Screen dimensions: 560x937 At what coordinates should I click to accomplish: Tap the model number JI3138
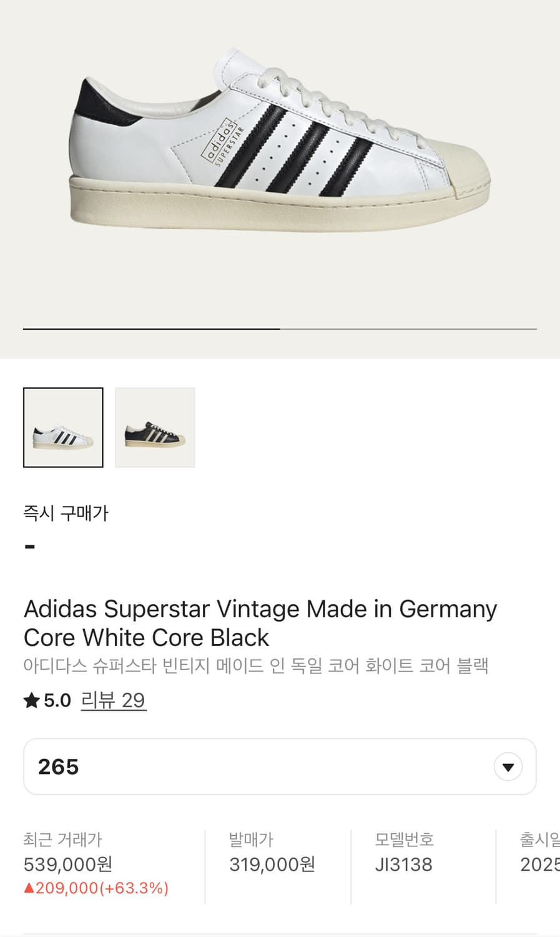(403, 865)
